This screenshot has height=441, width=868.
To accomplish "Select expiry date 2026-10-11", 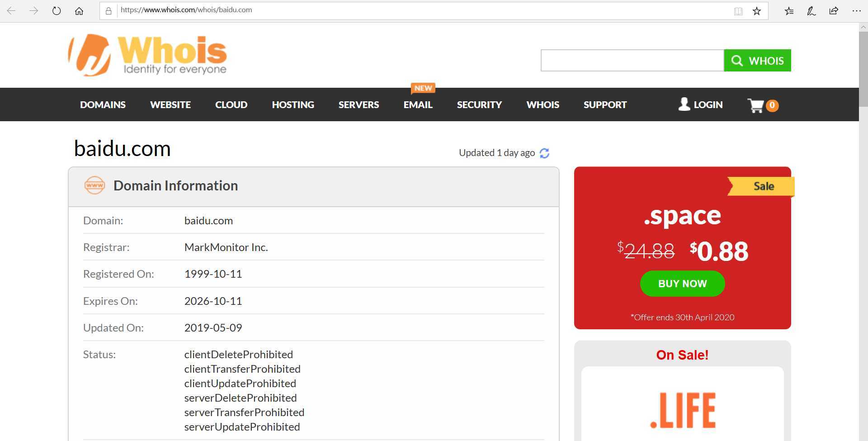I will coord(213,301).
